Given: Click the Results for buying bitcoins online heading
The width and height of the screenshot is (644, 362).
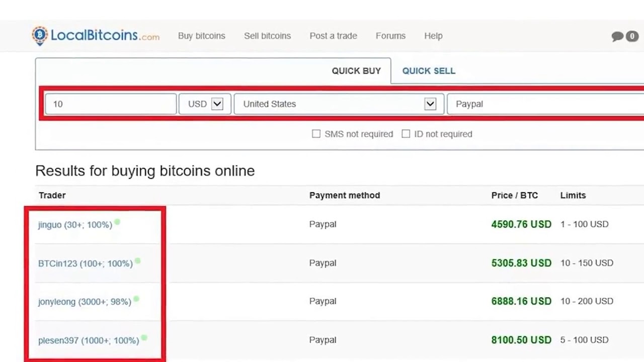Looking at the screenshot, I should coord(145,171).
